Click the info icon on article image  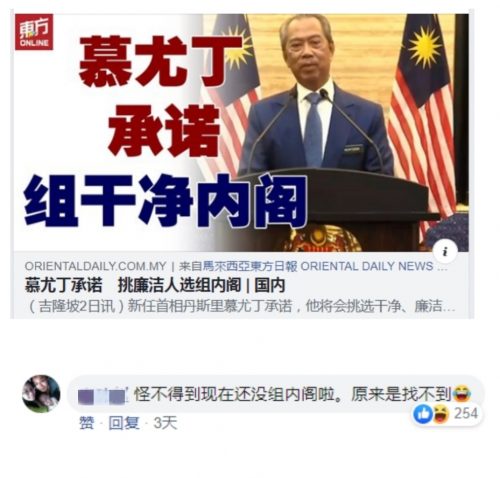(x=445, y=251)
